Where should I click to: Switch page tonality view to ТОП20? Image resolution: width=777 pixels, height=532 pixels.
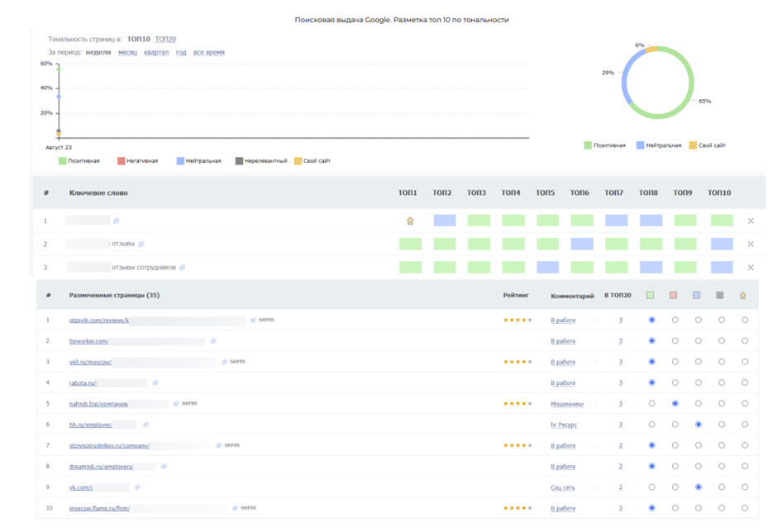pos(165,39)
